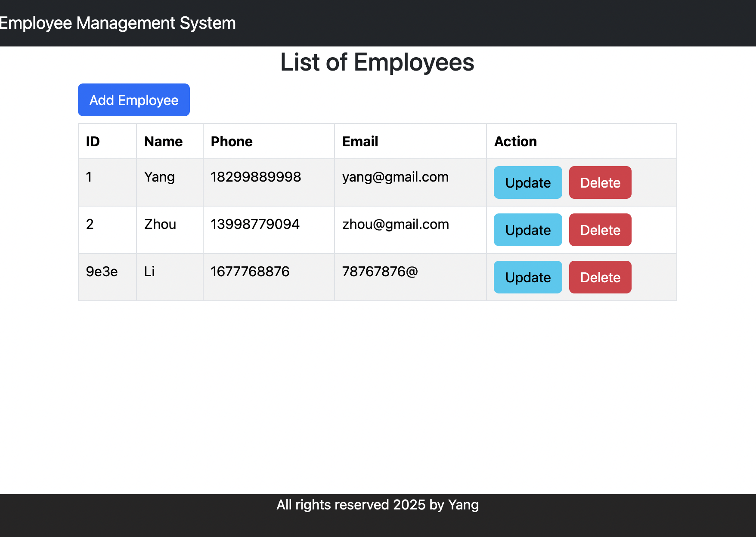Delete the Zhou employee row
The height and width of the screenshot is (537, 756).
pos(600,230)
